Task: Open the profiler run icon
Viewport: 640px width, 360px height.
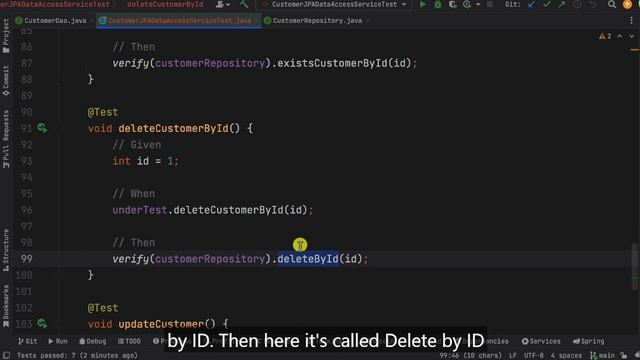Action: 467,4
